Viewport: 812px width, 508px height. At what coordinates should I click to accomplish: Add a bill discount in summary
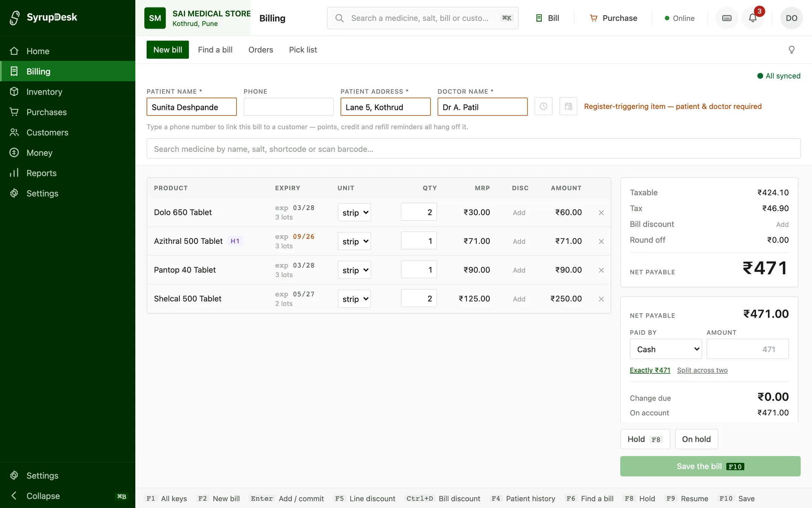click(782, 225)
